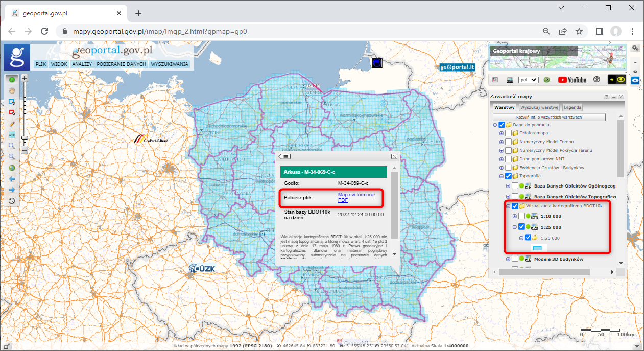Select the zoom in magnifier tool

12,145
